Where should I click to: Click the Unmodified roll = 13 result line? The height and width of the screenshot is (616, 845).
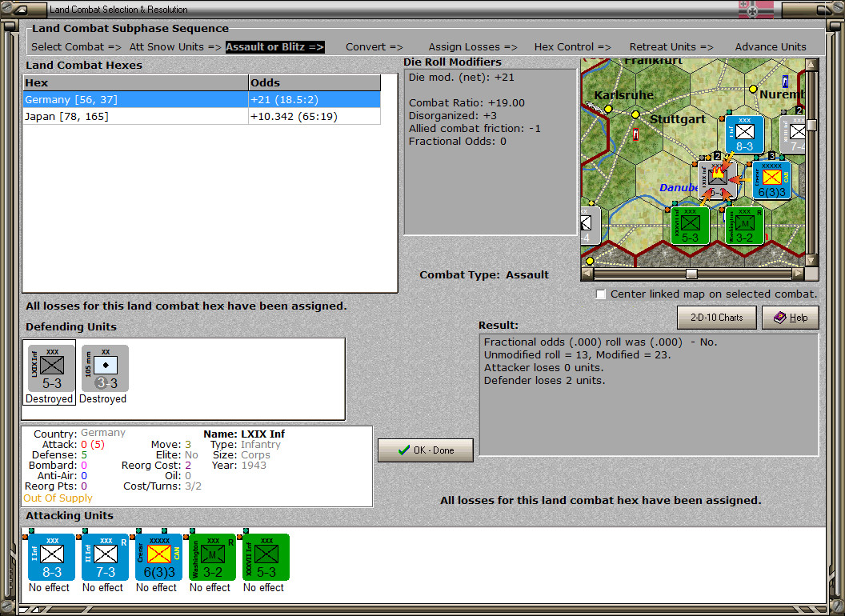pos(577,354)
